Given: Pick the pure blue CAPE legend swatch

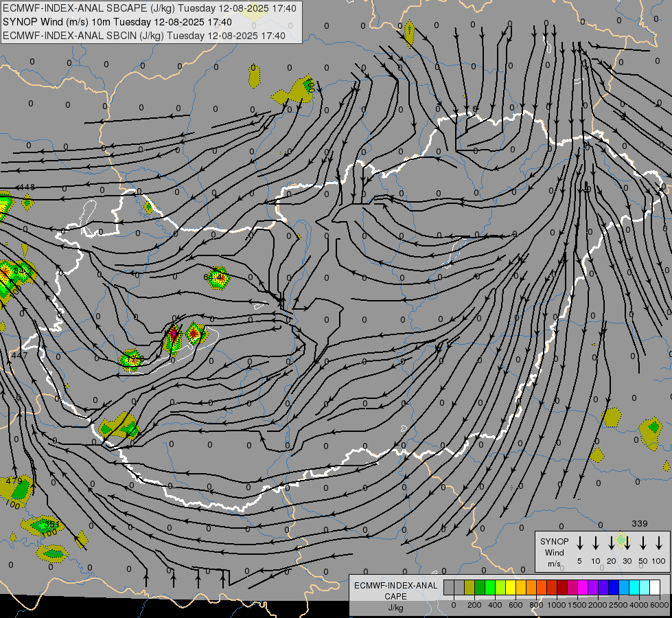Looking at the screenshot, I should pyautogui.click(x=613, y=587).
